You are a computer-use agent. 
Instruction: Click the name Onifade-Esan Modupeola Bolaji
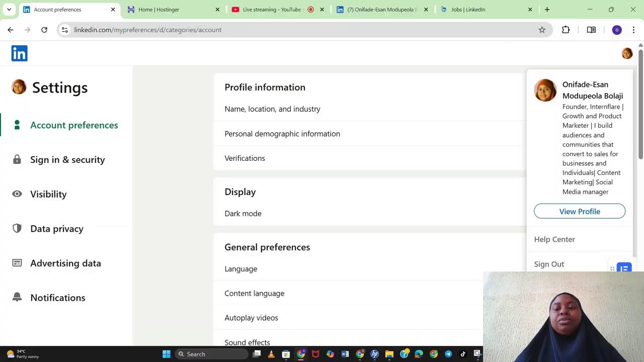tap(593, 90)
